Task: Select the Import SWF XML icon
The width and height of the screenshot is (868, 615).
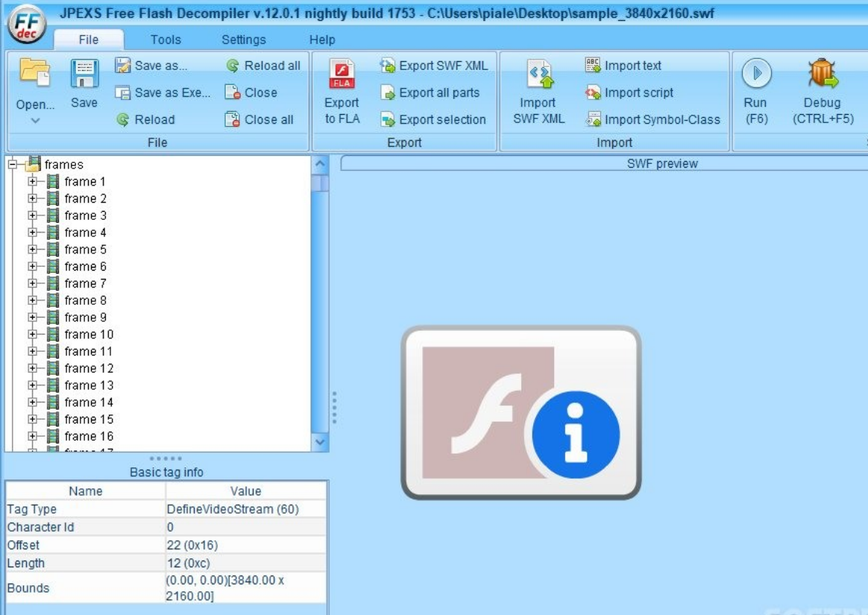Action: tap(537, 82)
